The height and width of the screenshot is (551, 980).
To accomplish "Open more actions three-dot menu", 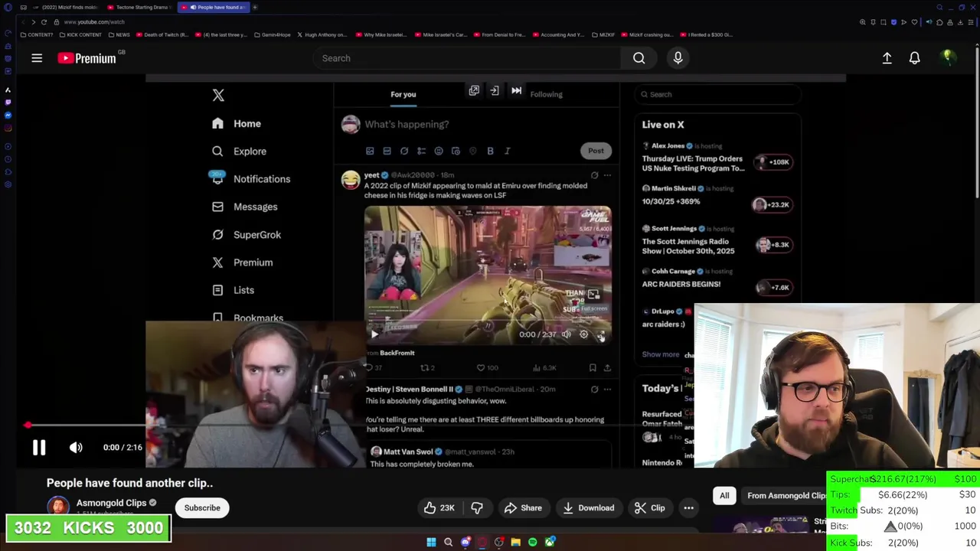I will 688,508.
